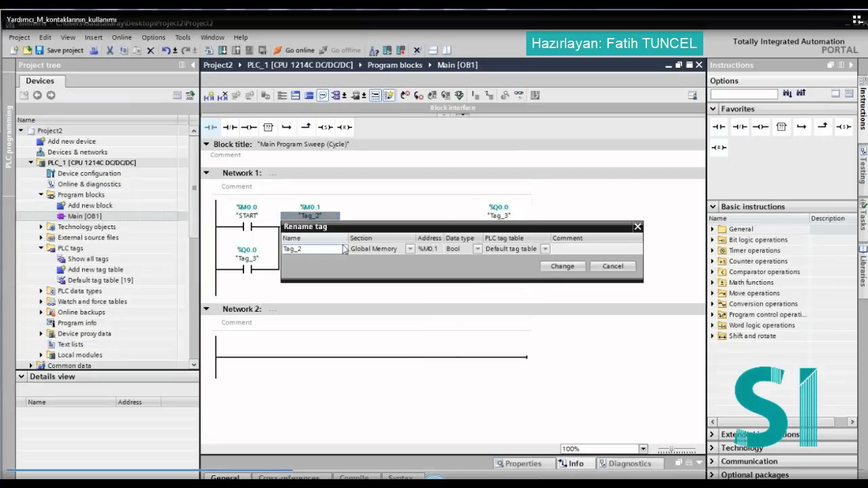Screen dimensions: 868x488
Task: Toggle the highlighted note icon in editor toolbar
Action: 389,96
